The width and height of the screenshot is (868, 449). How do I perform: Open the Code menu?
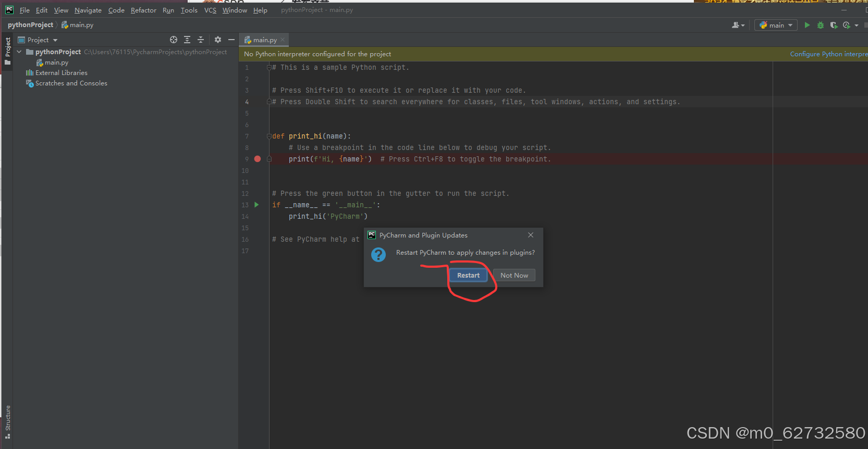tap(116, 10)
